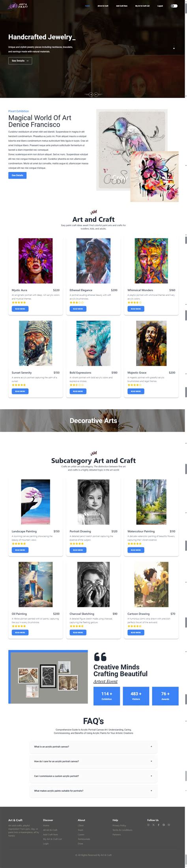Click the hero slider next arrow icon

91,94
